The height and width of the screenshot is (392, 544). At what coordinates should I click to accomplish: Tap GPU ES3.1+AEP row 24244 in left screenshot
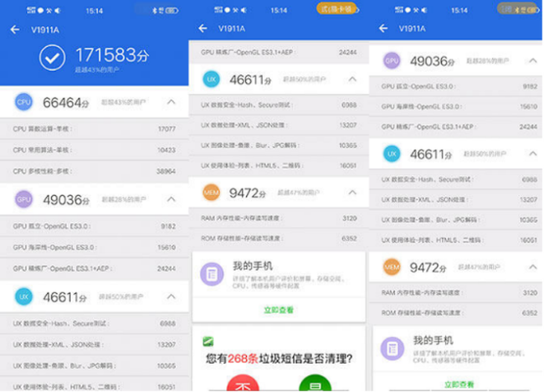click(95, 268)
